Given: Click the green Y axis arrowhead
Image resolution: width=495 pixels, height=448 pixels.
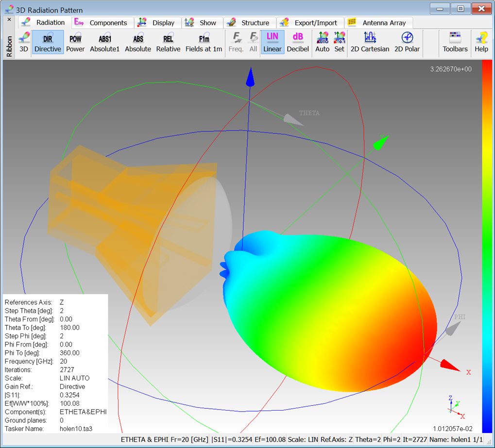Looking at the screenshot, I should 380,142.
